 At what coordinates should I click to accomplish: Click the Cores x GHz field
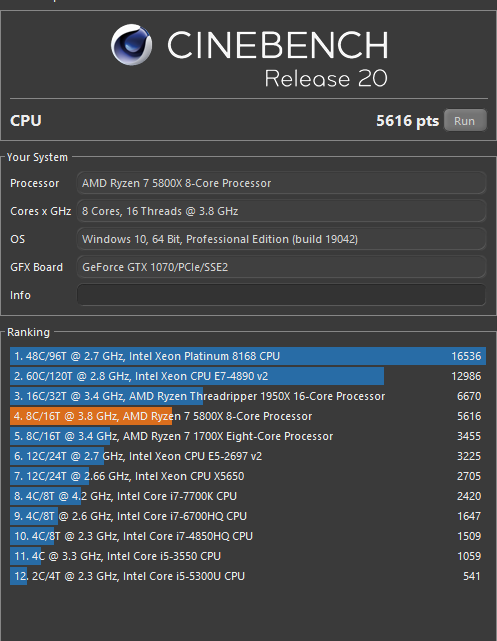[281, 211]
